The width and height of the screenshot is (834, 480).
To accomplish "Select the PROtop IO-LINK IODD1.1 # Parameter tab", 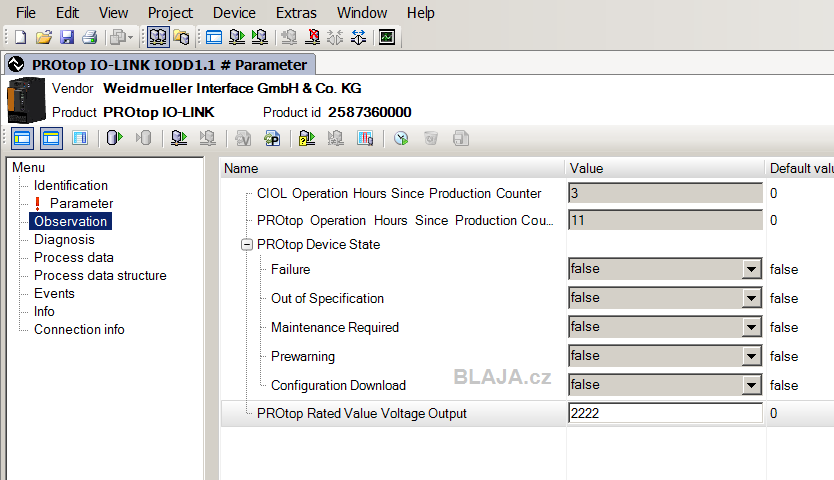I will click(x=160, y=64).
